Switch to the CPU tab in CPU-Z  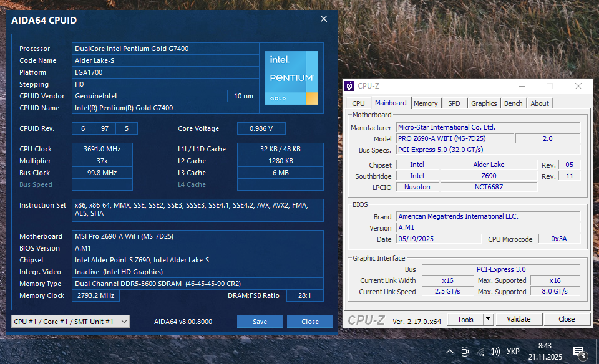click(x=358, y=103)
